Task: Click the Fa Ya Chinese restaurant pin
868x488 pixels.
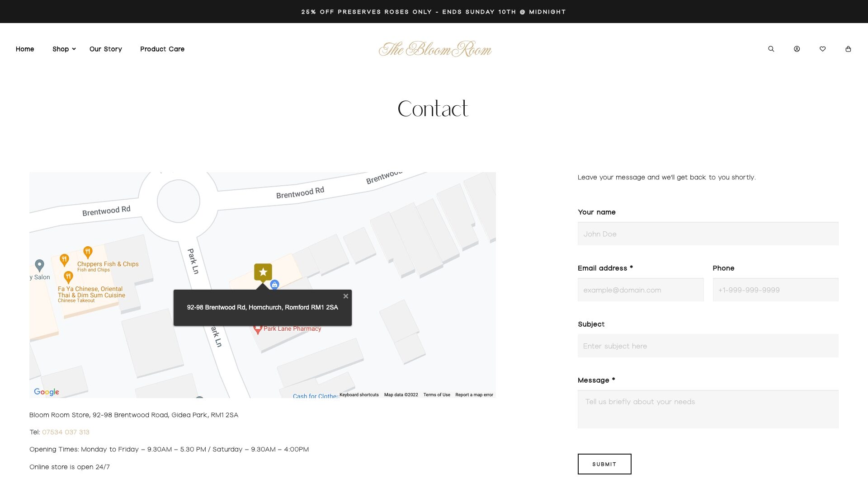Action: click(x=68, y=277)
